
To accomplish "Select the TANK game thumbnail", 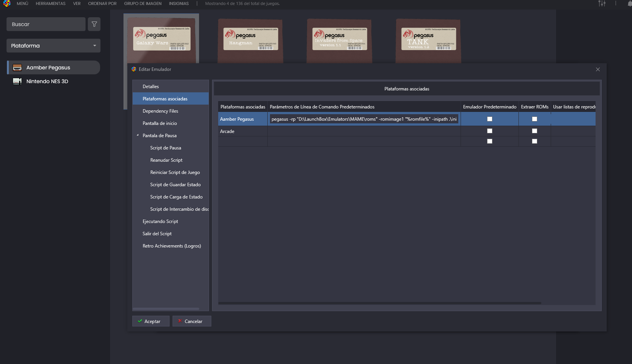I will coord(428,41).
